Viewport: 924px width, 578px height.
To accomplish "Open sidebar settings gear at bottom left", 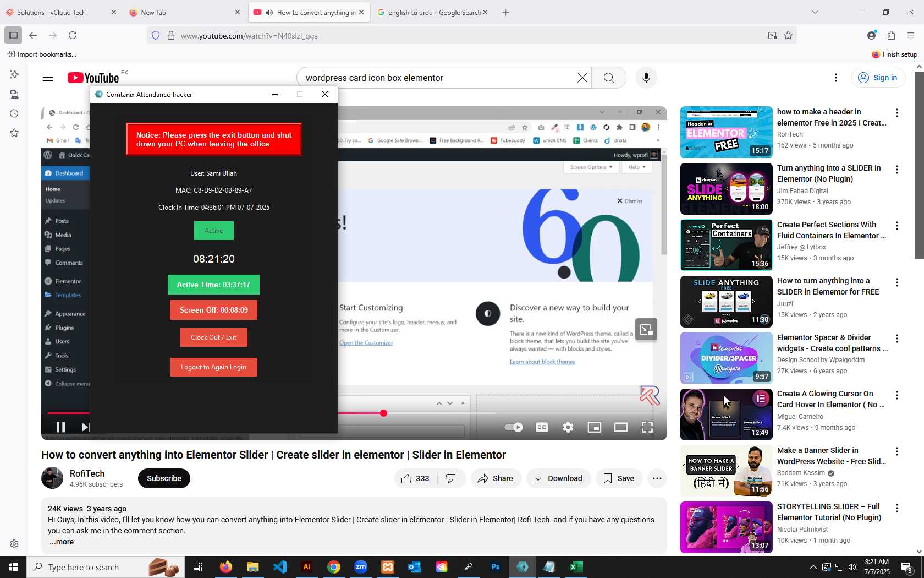I will click(14, 544).
